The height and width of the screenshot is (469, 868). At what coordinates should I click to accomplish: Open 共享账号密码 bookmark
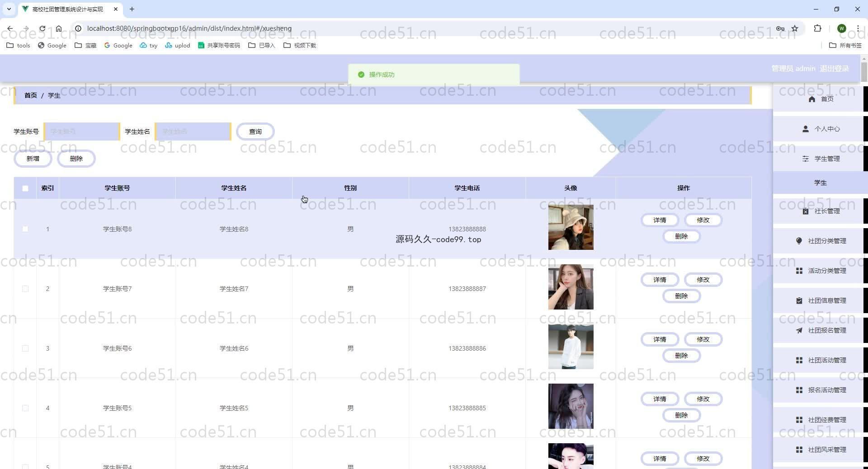tap(219, 45)
